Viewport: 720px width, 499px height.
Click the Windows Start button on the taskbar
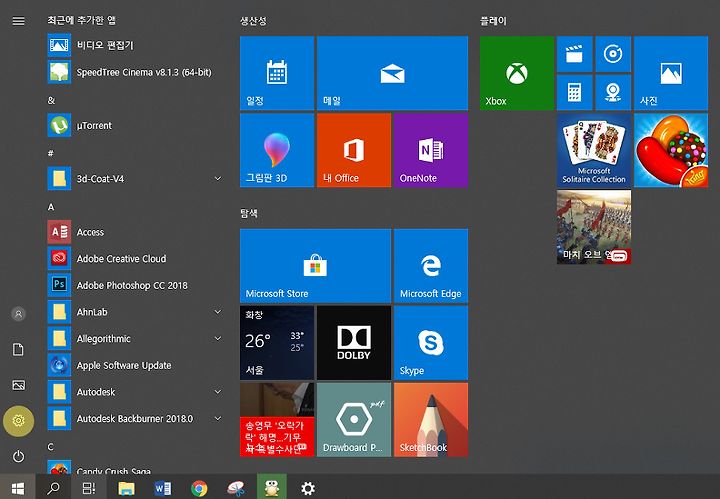(x=17, y=488)
